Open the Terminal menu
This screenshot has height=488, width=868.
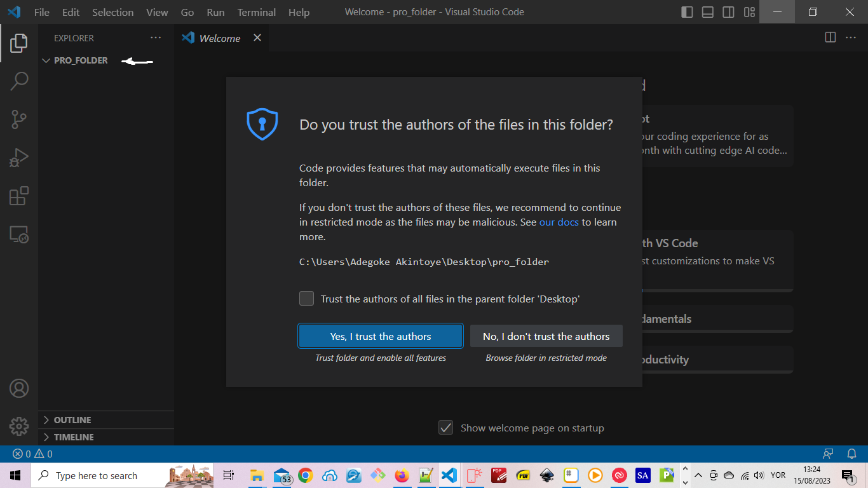click(x=256, y=12)
